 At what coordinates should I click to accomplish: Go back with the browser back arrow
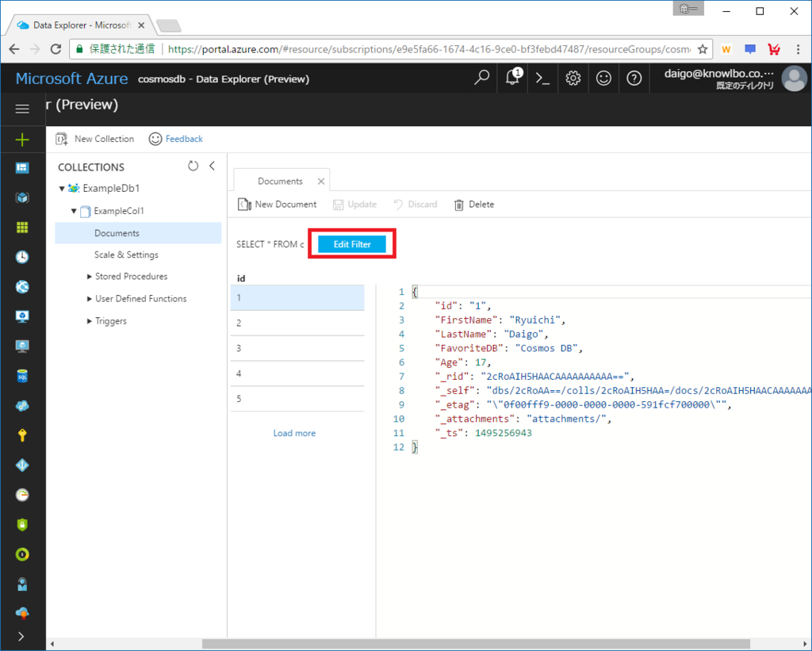click(x=14, y=49)
